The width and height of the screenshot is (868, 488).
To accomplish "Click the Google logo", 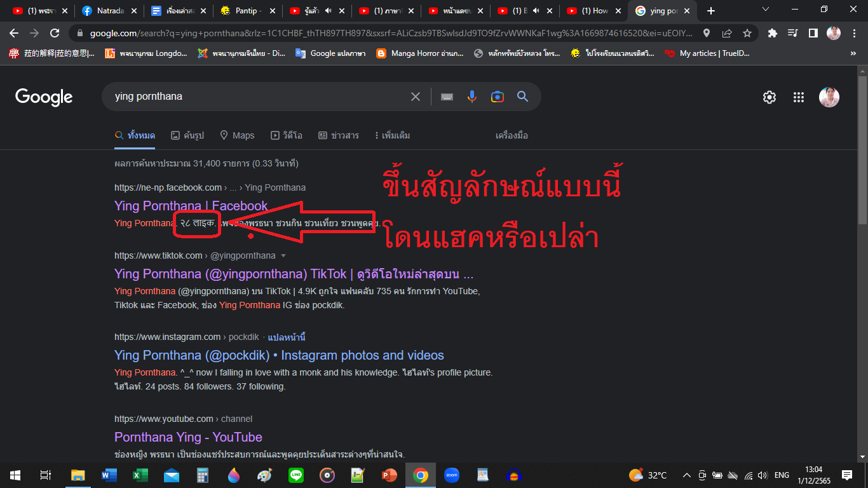I will point(44,97).
